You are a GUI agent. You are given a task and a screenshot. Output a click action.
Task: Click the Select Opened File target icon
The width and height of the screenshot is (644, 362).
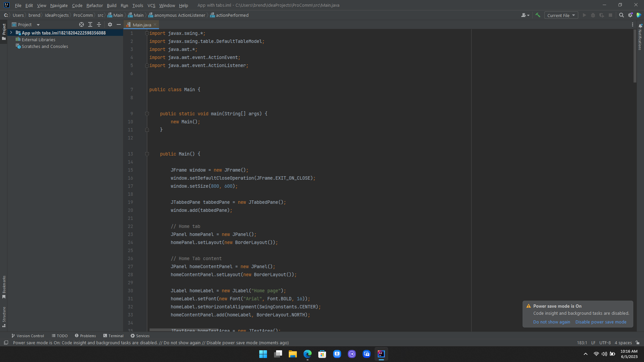point(81,24)
